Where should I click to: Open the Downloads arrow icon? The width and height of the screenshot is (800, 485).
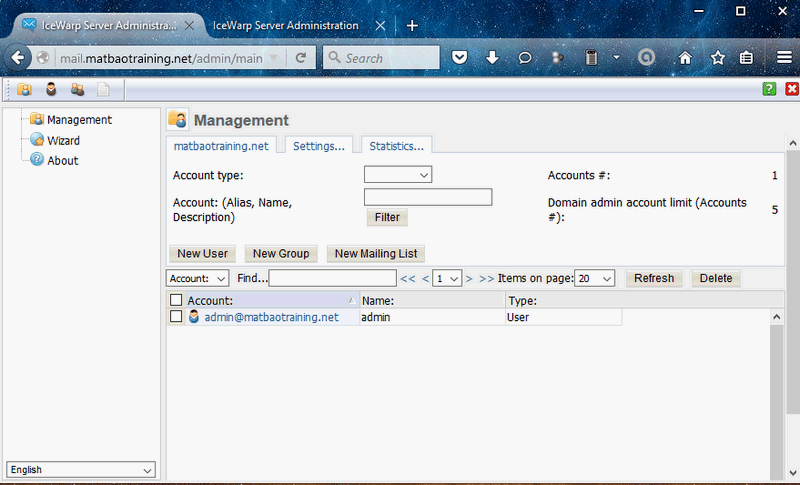click(x=492, y=58)
